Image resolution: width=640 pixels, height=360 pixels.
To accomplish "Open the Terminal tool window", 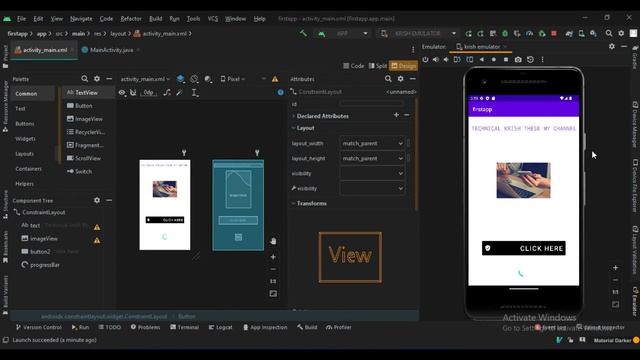I will pyautogui.click(x=184, y=327).
